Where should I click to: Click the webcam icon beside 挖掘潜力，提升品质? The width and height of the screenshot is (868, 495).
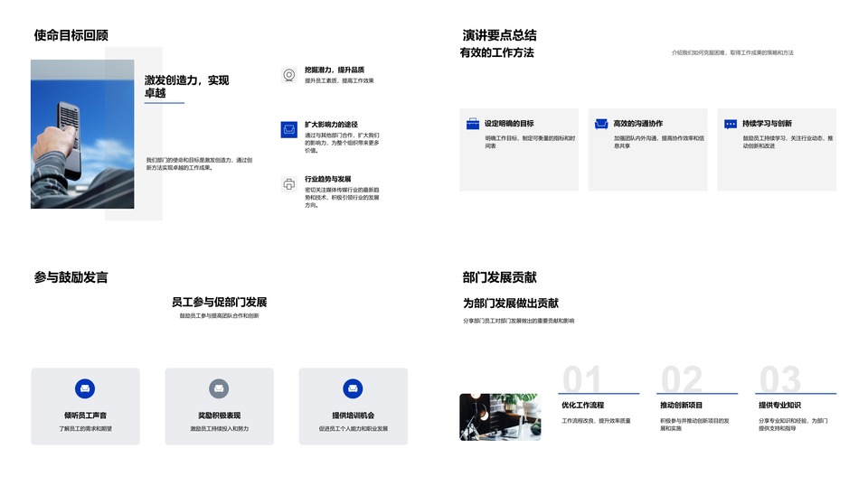tap(288, 75)
